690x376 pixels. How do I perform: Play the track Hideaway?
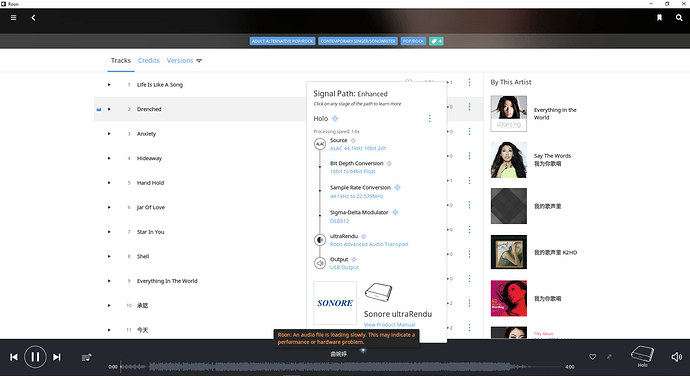[x=109, y=158]
